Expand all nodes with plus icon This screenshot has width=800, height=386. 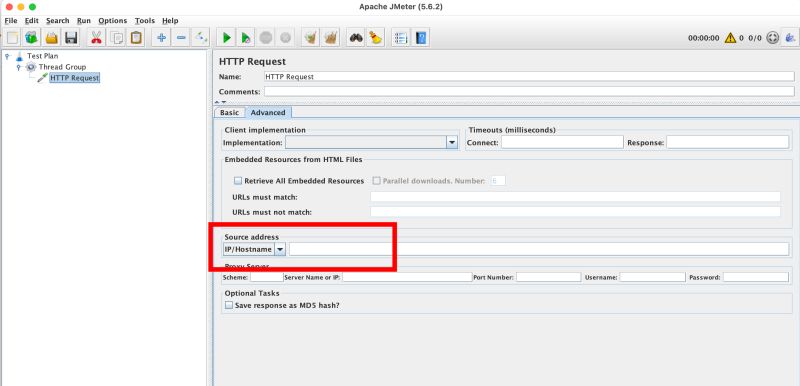(162, 38)
